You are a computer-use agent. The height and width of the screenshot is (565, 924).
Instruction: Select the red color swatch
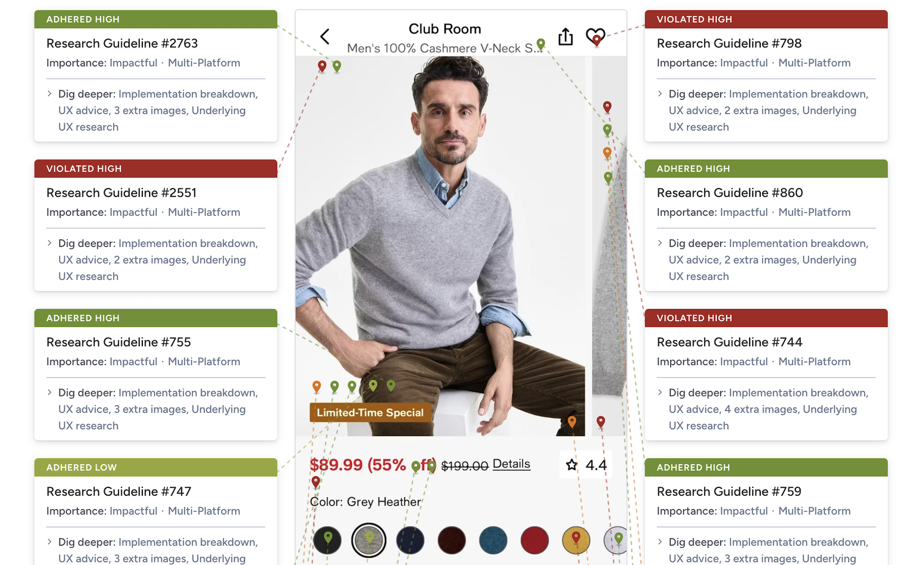click(x=534, y=540)
